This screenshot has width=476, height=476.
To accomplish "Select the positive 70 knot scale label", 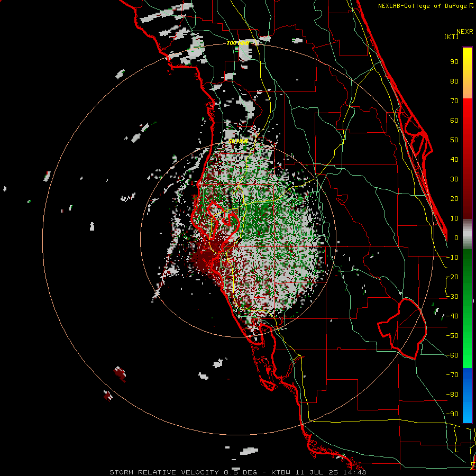I will click(454, 101).
